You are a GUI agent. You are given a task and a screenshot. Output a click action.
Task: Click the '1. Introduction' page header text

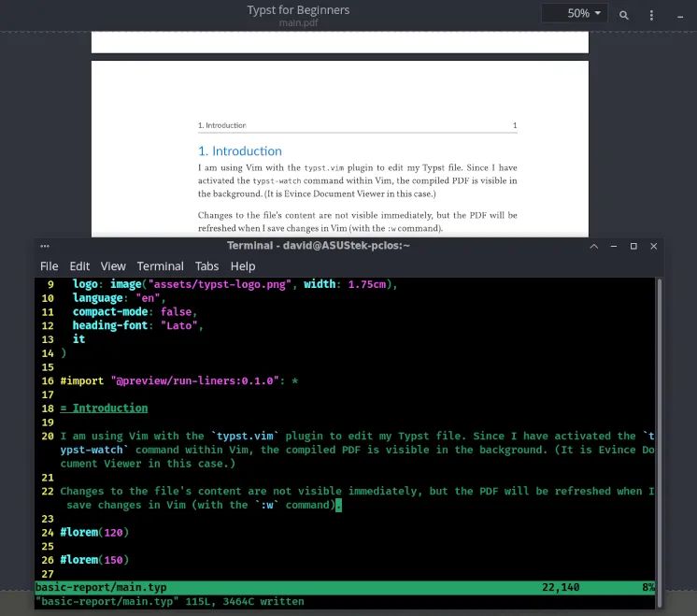point(221,125)
